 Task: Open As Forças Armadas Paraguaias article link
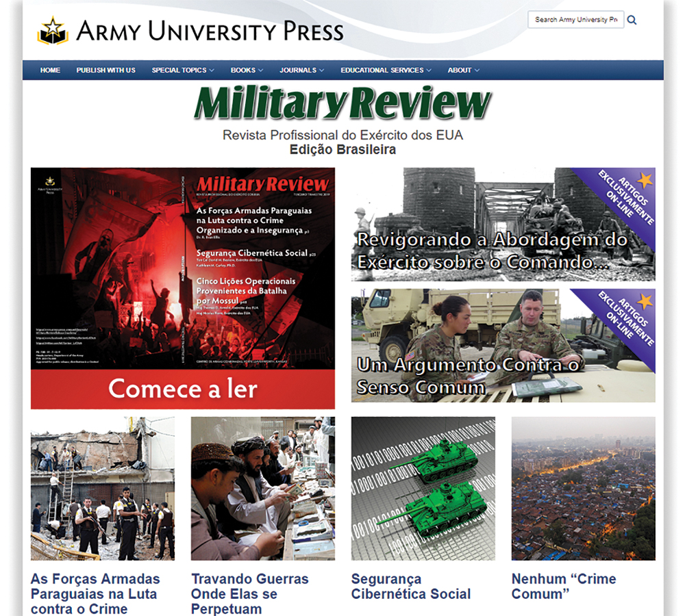95,593
